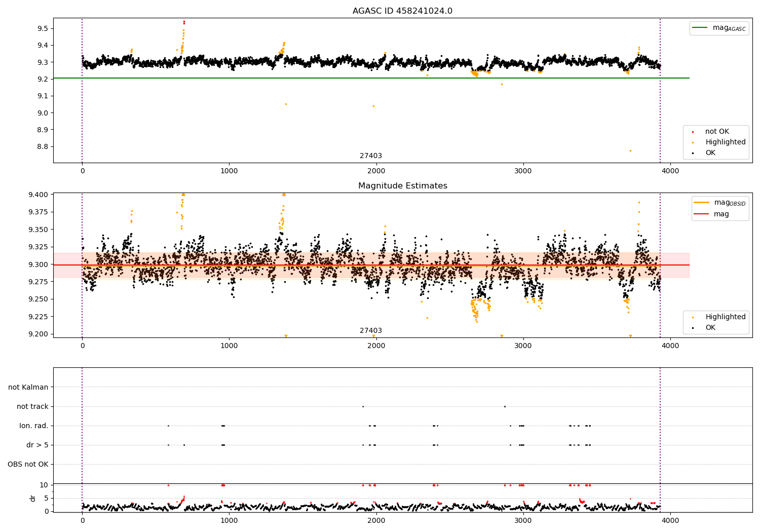This screenshot has width=760, height=532.
Task: Click the '27403' label in the top plot
Action: pyautogui.click(x=371, y=156)
